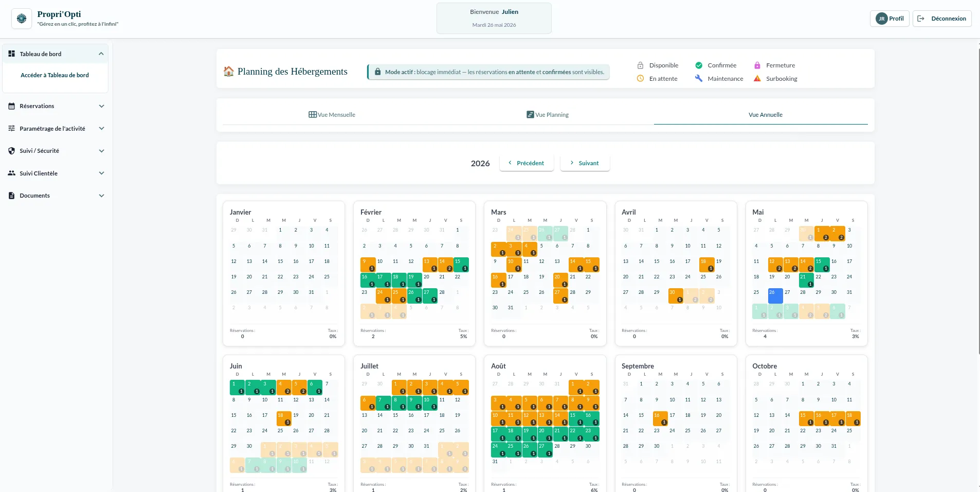This screenshot has height=492, width=980.
Task: Click the Documents file icon
Action: pyautogui.click(x=11, y=196)
